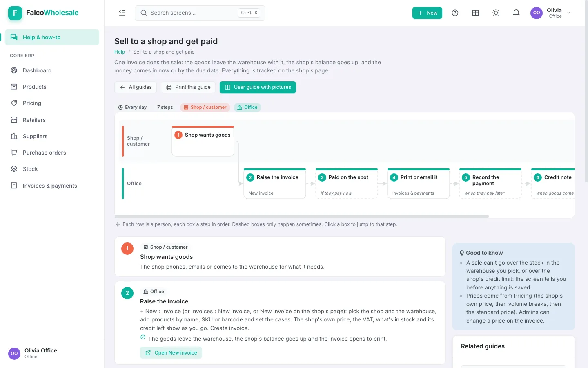Viewport: 588px width, 368px height.
Task: Expand the Olivia Office user dropdown
Action: click(x=551, y=13)
